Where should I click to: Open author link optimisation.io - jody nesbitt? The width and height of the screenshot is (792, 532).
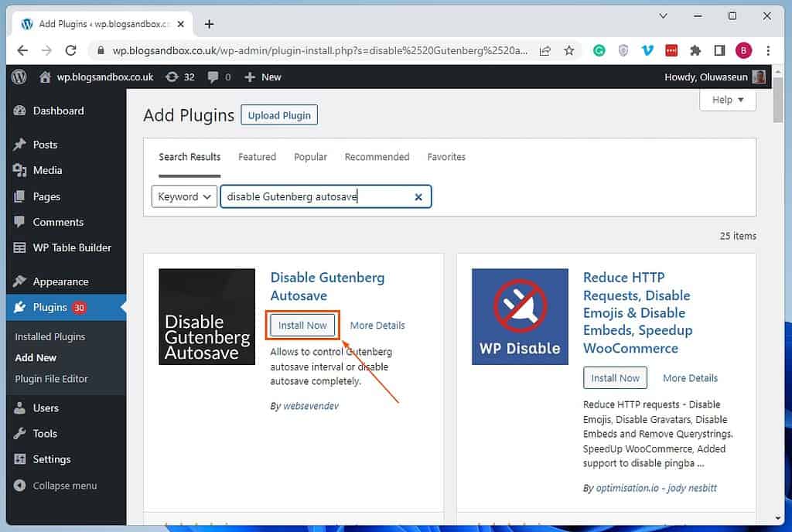[x=656, y=488]
